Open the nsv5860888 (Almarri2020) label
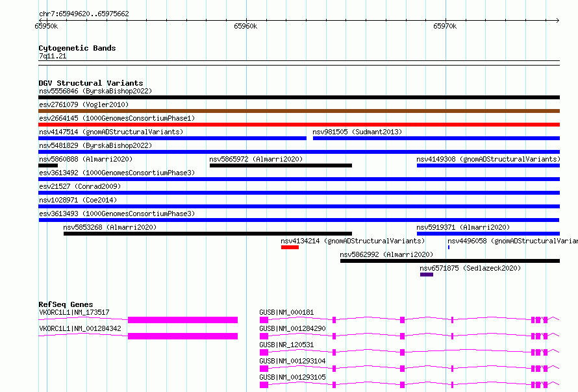This screenshot has width=578, height=392. click(86, 159)
